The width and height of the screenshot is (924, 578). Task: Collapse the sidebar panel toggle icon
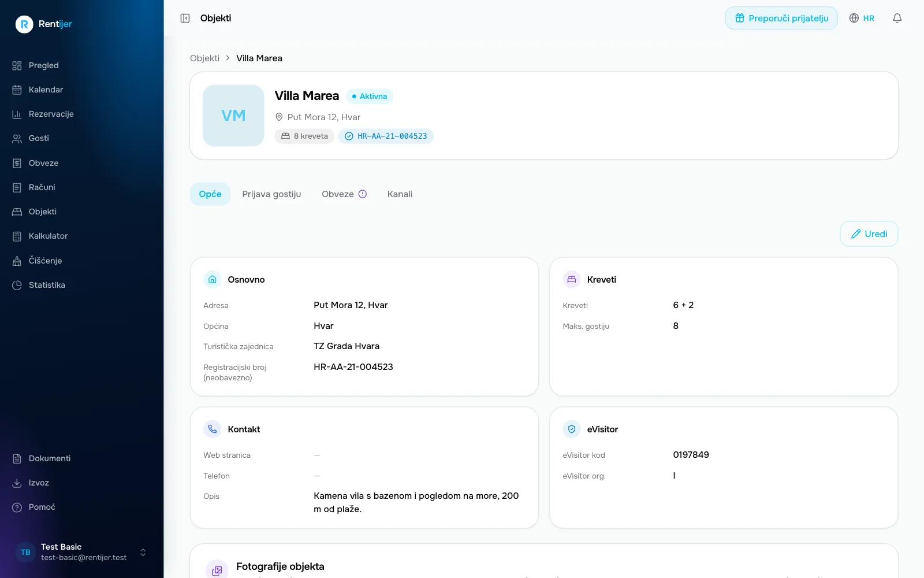click(185, 18)
